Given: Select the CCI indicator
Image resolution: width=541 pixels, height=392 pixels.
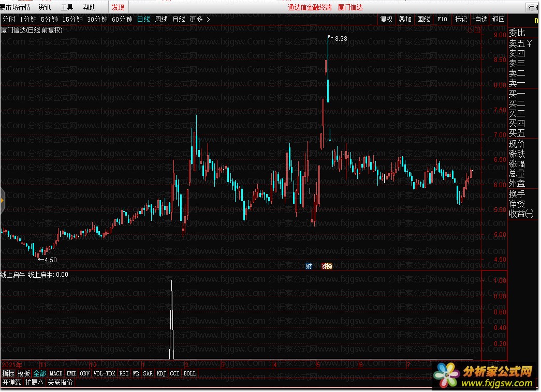Looking at the screenshot, I should (174, 373).
